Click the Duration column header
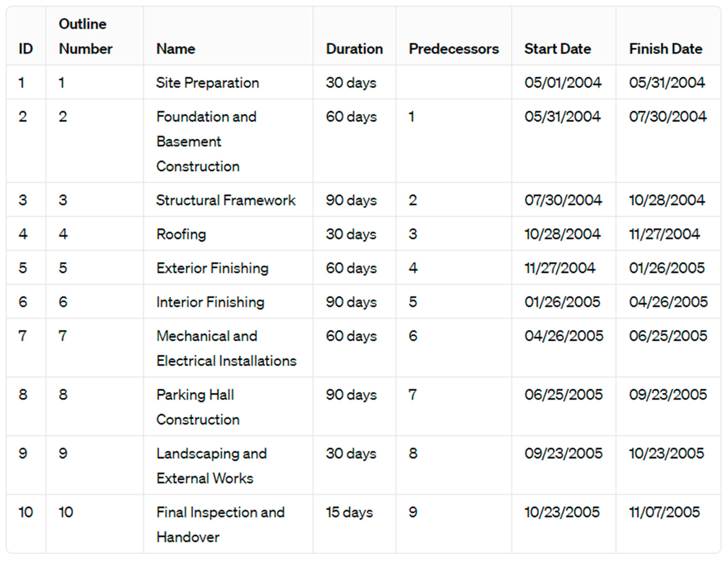Image resolution: width=728 pixels, height=561 pixels. point(354,49)
